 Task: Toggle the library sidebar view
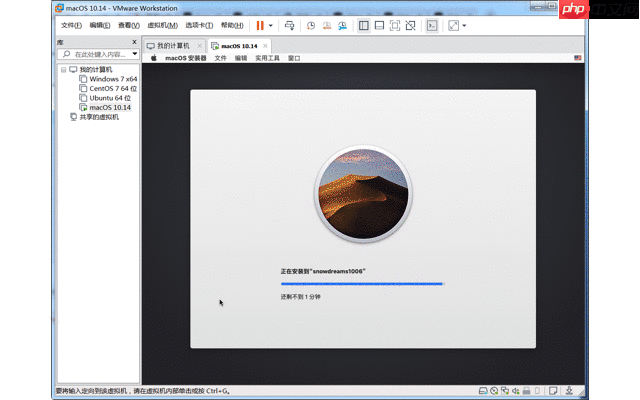363,26
